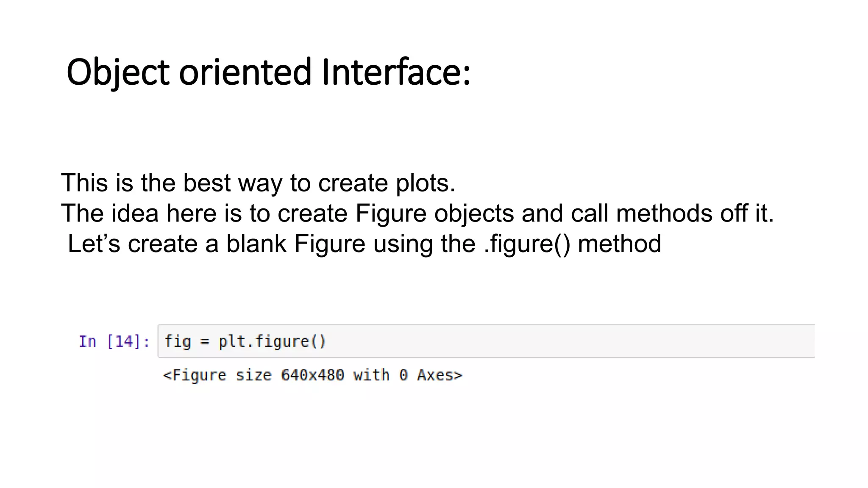868x488 pixels.
Task: Select the '<Figure size 640x480 with 0 Axes>' output
Action: pos(312,375)
